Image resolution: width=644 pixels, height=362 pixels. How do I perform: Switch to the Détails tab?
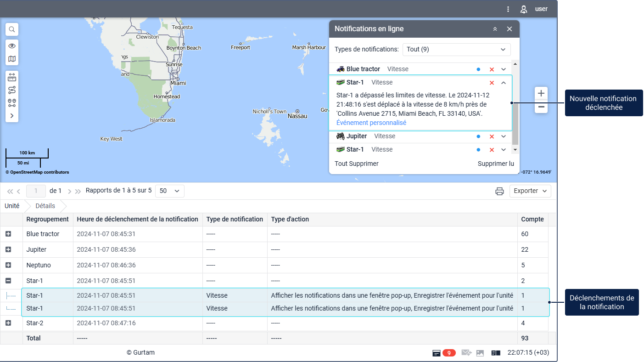(45, 206)
